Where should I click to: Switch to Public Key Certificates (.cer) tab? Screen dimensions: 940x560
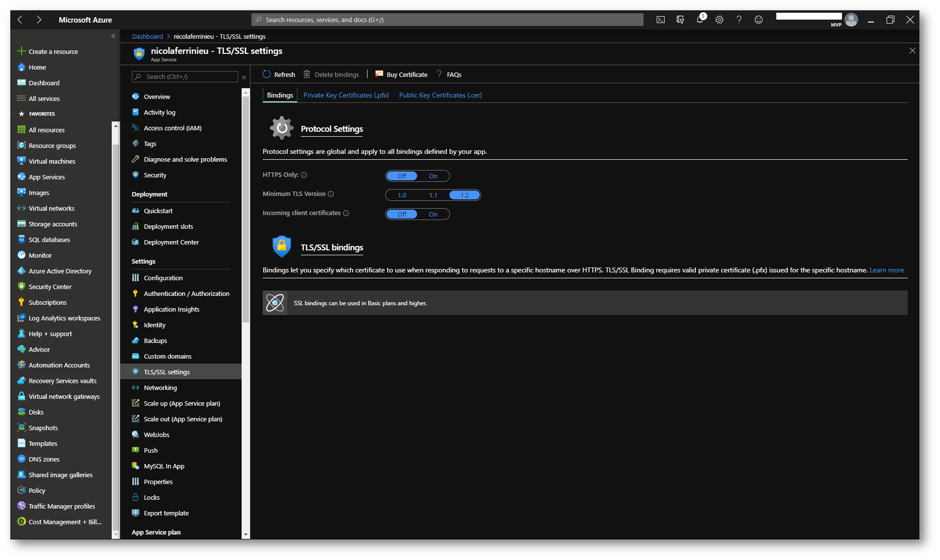tap(440, 95)
